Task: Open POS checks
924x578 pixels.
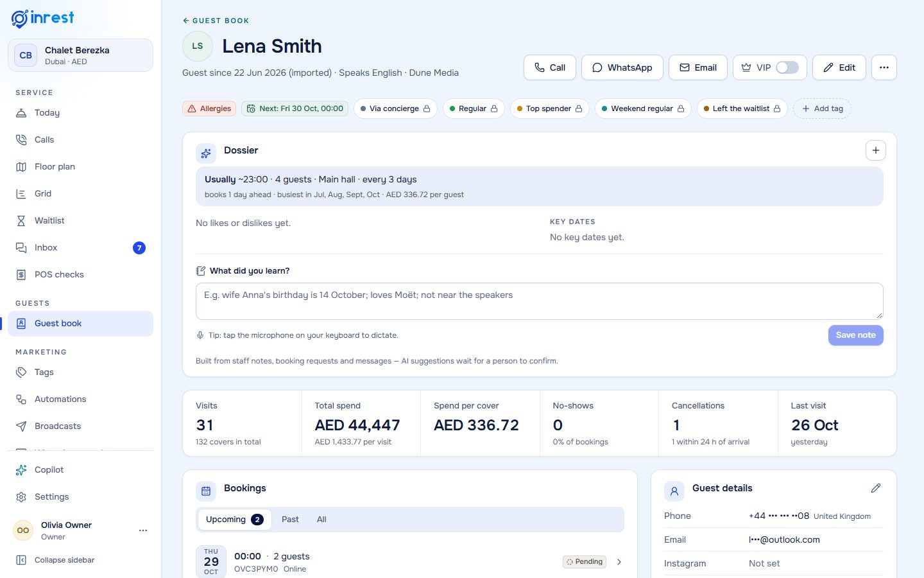Action: (80, 274)
